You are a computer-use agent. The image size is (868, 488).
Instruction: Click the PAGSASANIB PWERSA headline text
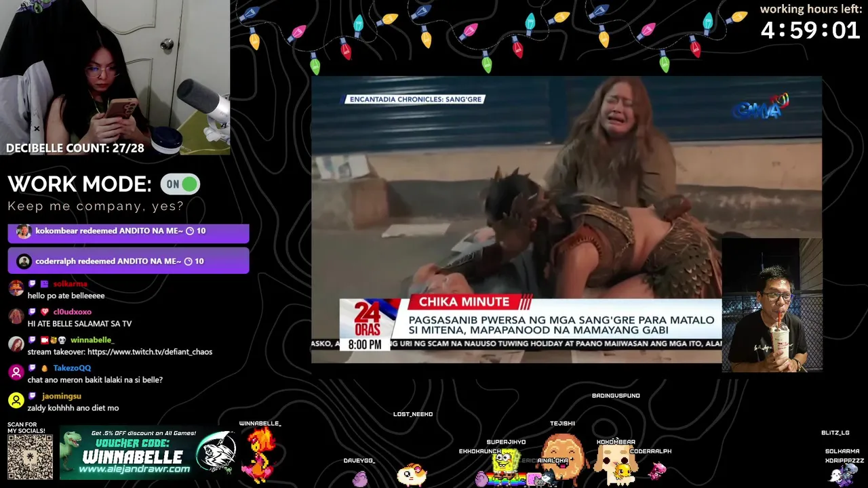(x=561, y=325)
